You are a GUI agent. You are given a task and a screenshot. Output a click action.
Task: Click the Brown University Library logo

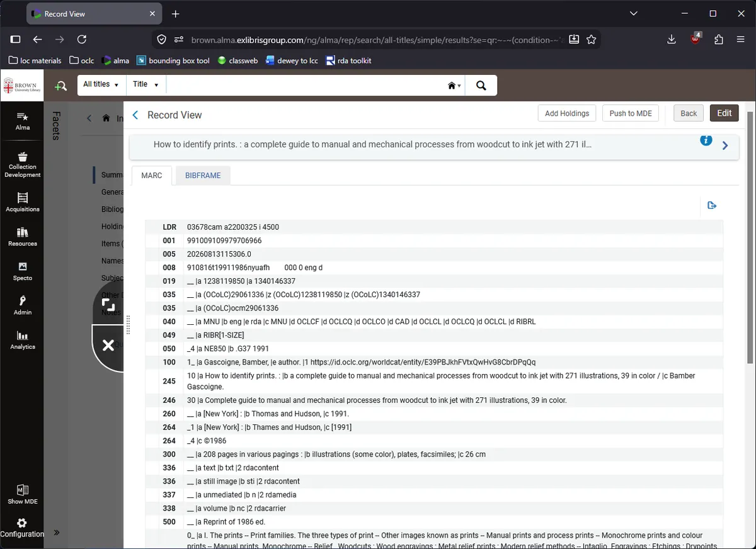[22, 86]
